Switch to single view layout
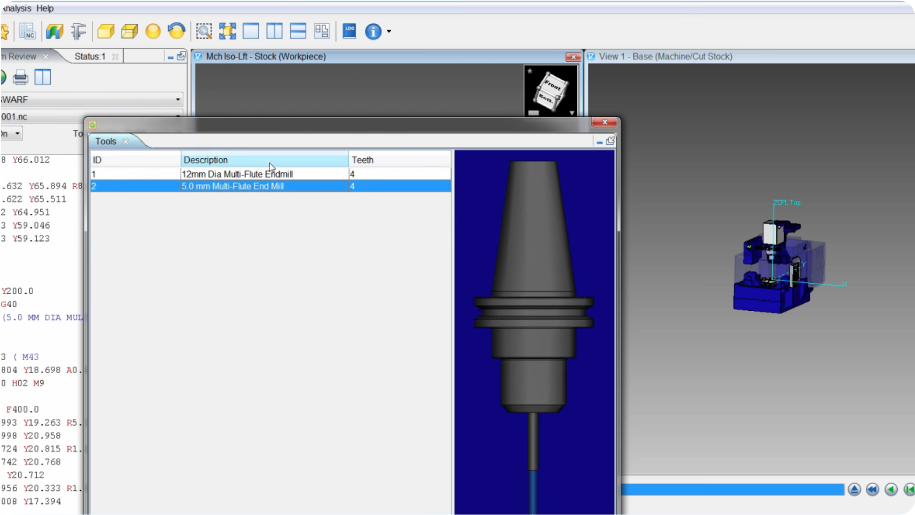Image resolution: width=915 pixels, height=515 pixels. pos(251,31)
